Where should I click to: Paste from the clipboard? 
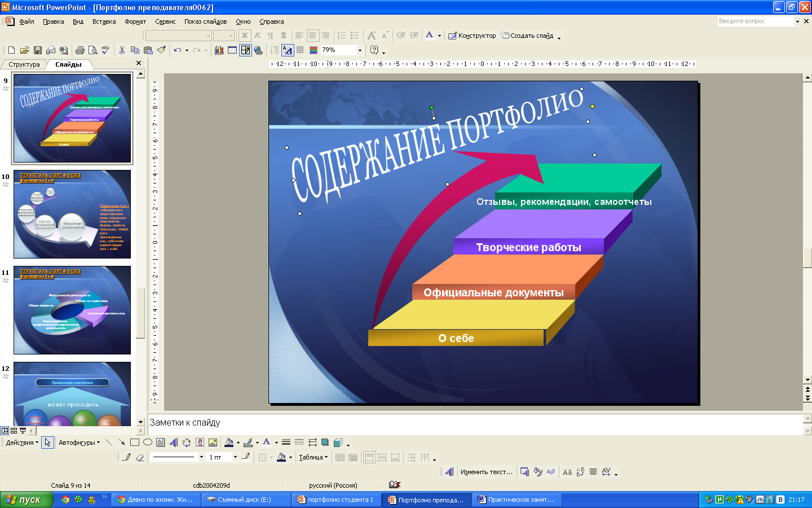click(x=148, y=50)
